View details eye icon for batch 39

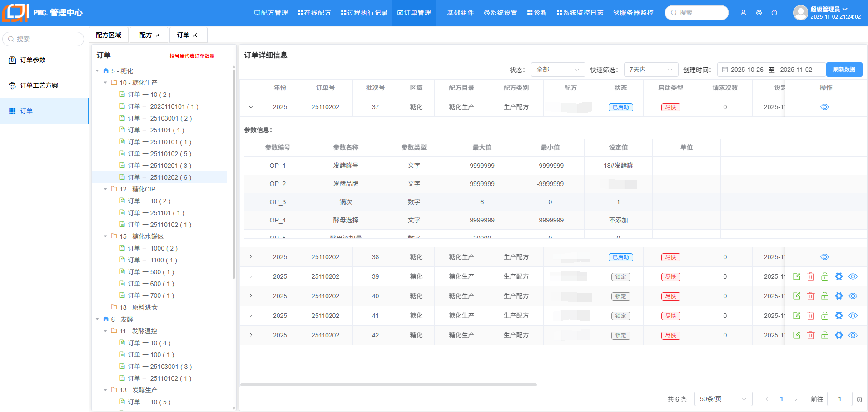point(853,276)
